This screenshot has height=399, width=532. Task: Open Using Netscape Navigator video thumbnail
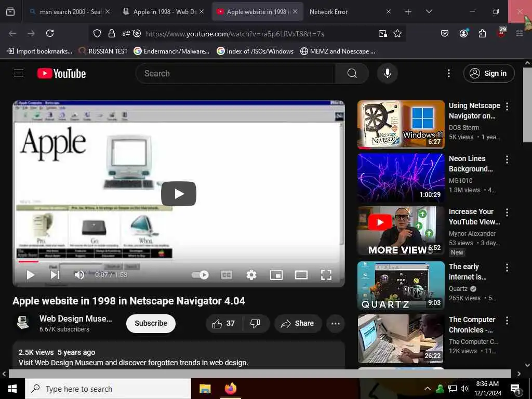click(x=401, y=125)
